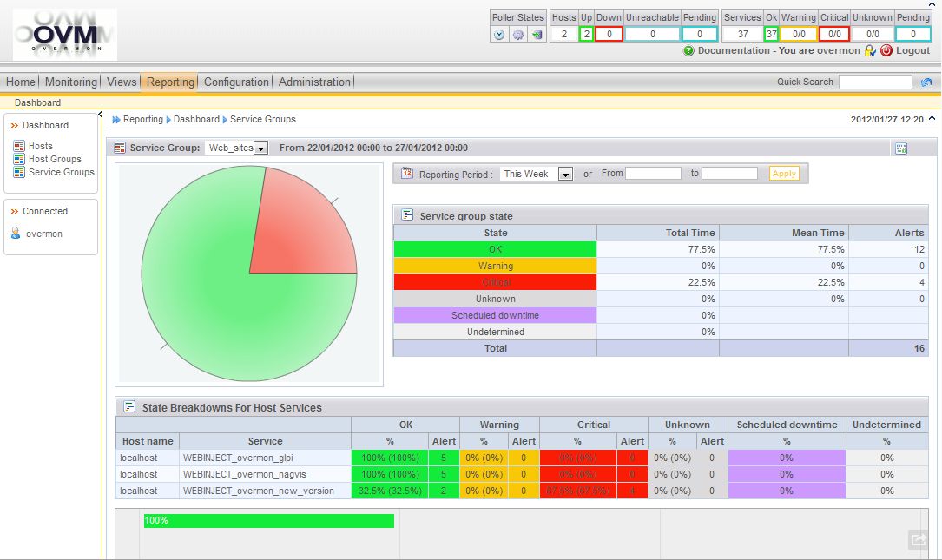Image resolution: width=942 pixels, height=560 pixels.
Task: Click the green arrow Poller States icon
Action: pyautogui.click(x=537, y=35)
